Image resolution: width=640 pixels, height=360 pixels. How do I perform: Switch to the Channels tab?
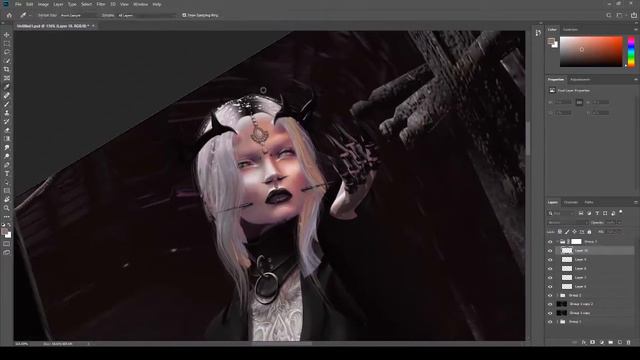571,202
